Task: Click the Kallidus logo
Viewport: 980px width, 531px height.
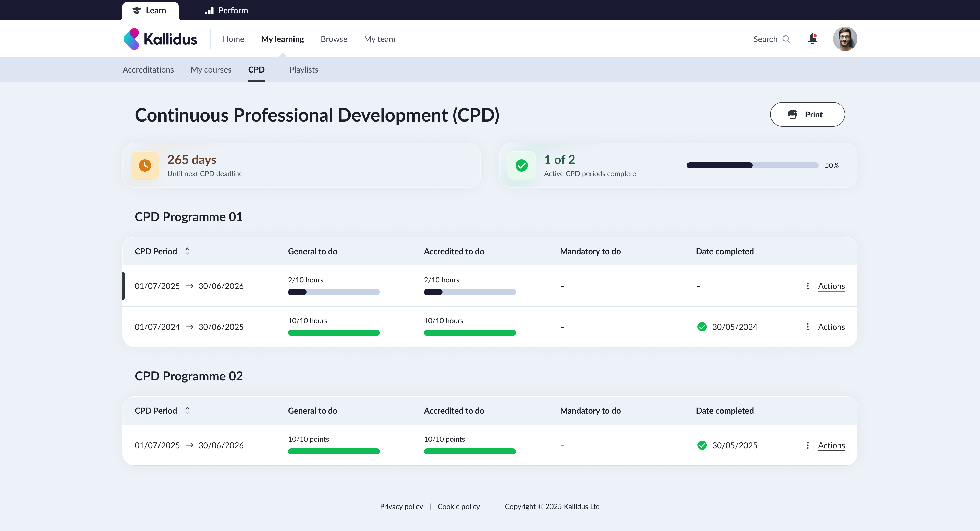Action: point(160,39)
